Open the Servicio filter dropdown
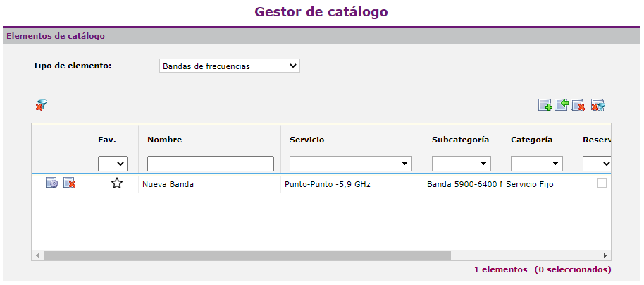This screenshot has width=644, height=285. pyautogui.click(x=351, y=164)
